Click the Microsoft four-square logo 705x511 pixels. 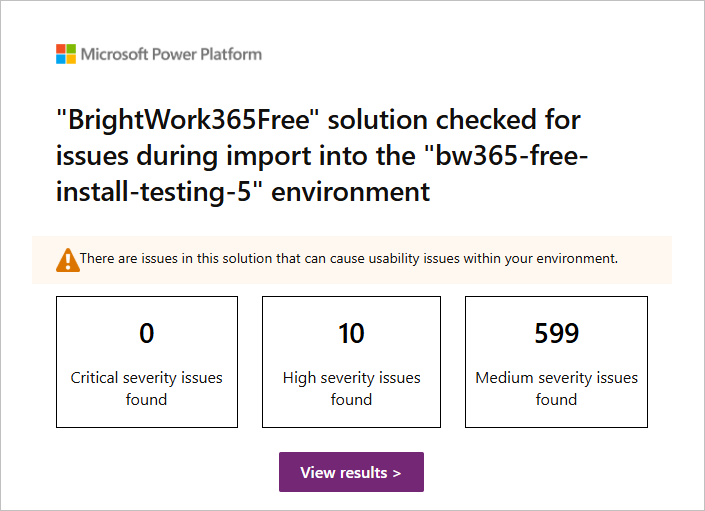click(66, 54)
